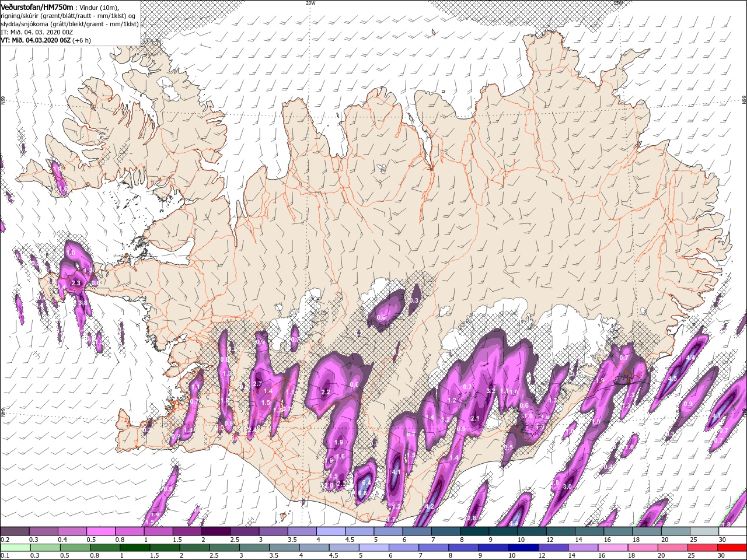The width and height of the screenshot is (747, 560).
Task: Click the light pink 16–18 swatch in the lower legend row
Action: 613,548
